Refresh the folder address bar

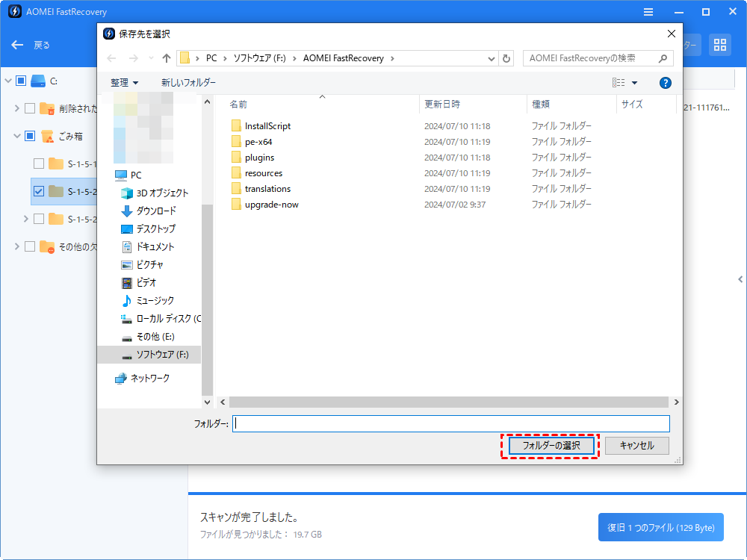point(507,58)
